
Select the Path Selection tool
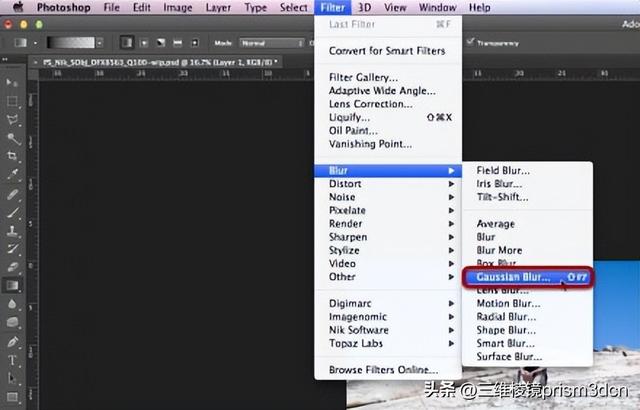tap(11, 378)
